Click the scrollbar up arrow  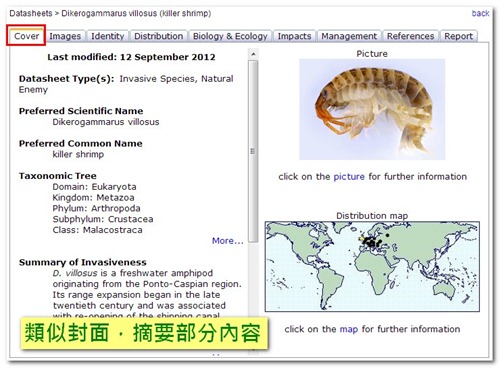pyautogui.click(x=253, y=54)
